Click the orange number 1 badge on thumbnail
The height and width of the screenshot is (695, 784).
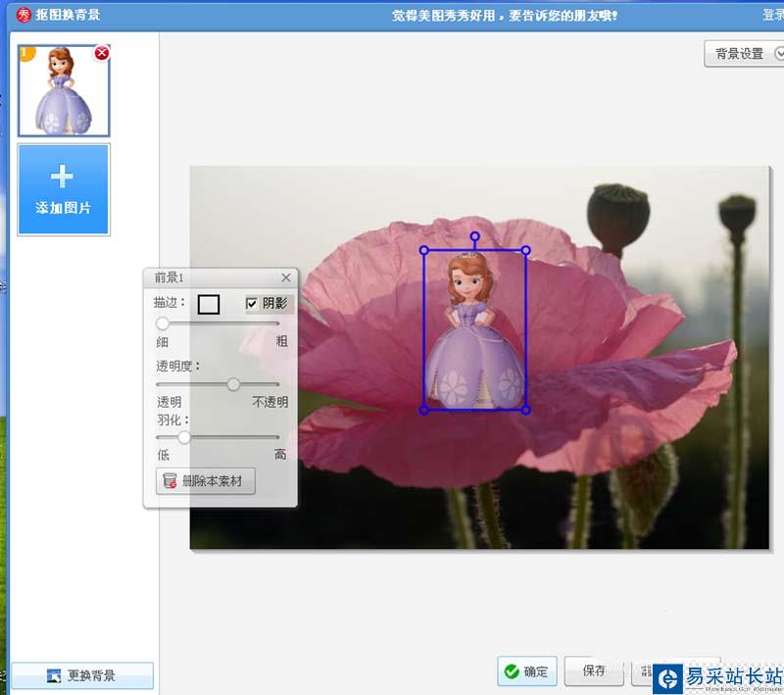pos(25,53)
